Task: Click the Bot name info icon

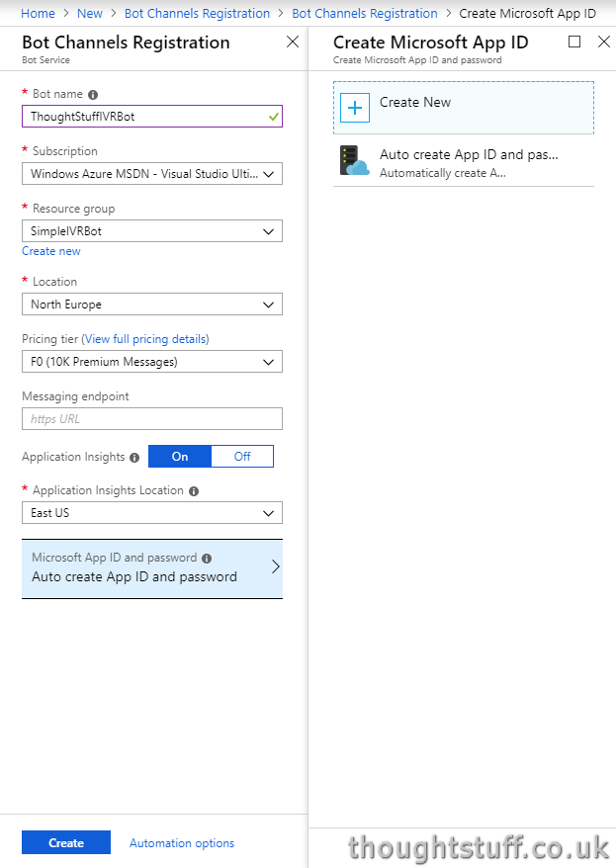Action: [93, 95]
